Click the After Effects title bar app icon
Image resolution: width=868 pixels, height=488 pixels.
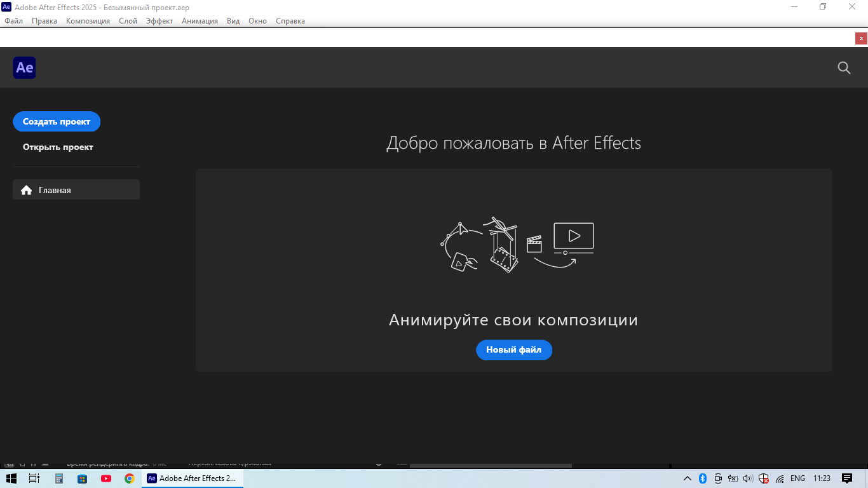(6, 7)
